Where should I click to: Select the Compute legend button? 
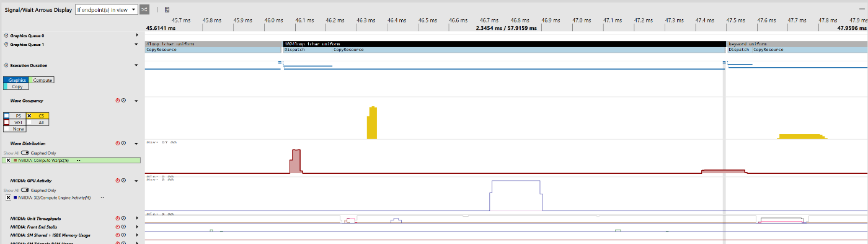[42, 80]
